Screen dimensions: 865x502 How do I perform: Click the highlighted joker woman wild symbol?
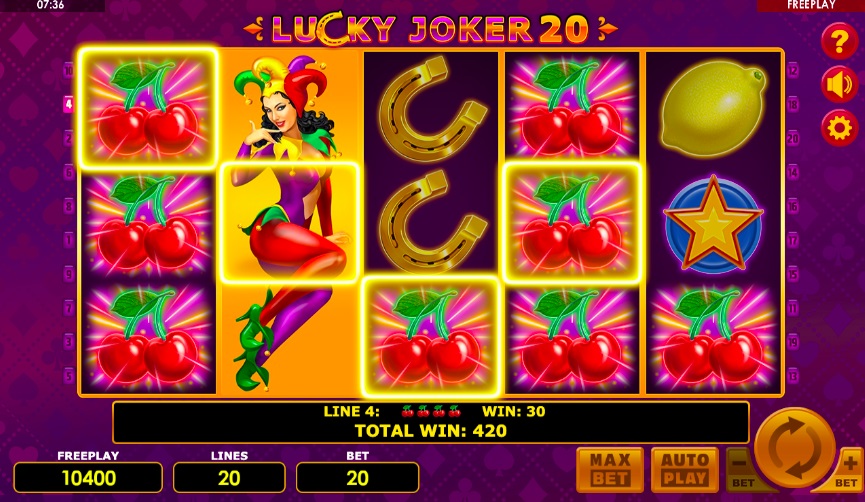click(x=290, y=222)
